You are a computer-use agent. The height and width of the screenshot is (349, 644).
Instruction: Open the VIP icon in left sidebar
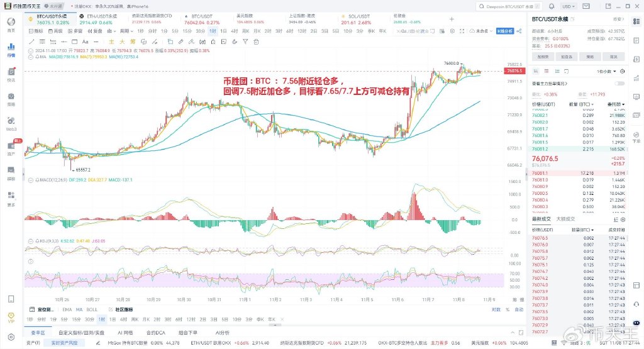pos(11,318)
